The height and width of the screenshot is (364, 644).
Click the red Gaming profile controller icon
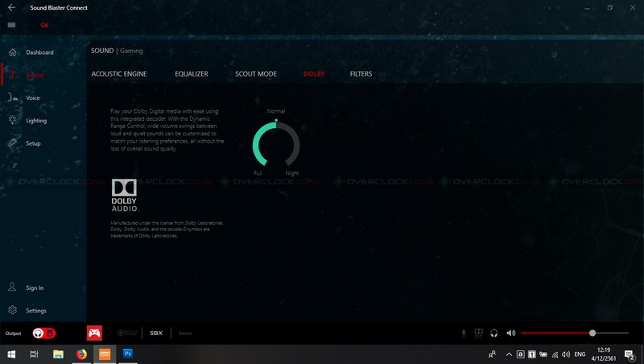tap(94, 333)
